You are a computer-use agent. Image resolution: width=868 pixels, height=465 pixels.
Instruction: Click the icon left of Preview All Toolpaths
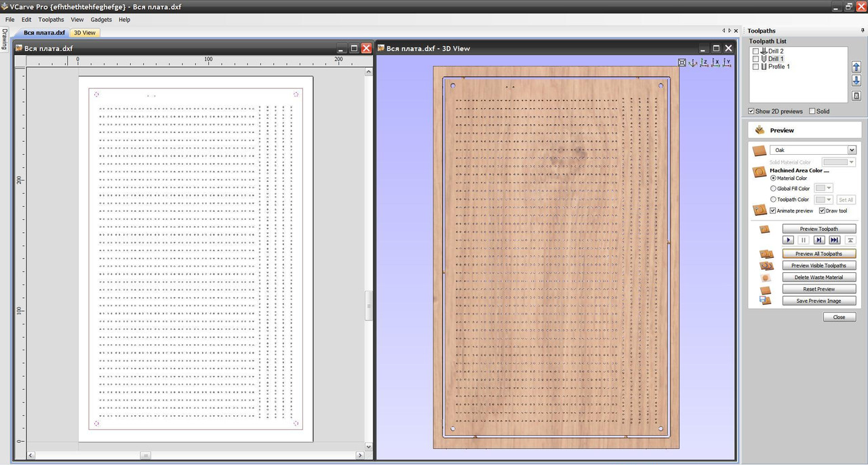click(766, 254)
